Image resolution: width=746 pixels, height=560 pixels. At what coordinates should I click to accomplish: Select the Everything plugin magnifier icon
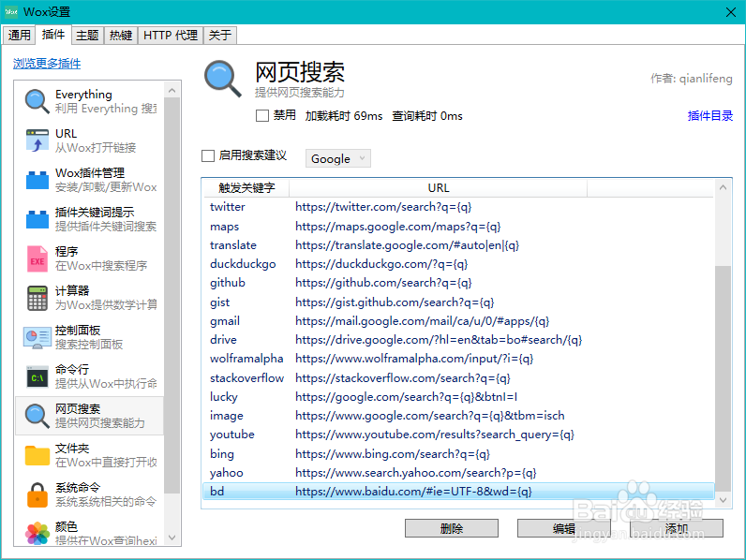[x=37, y=101]
